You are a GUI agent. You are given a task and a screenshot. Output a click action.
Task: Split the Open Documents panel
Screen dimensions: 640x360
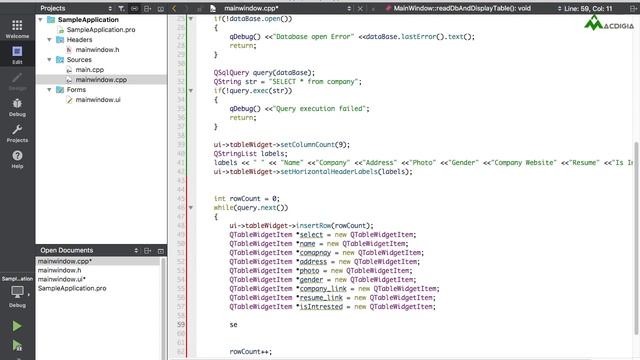point(147,250)
